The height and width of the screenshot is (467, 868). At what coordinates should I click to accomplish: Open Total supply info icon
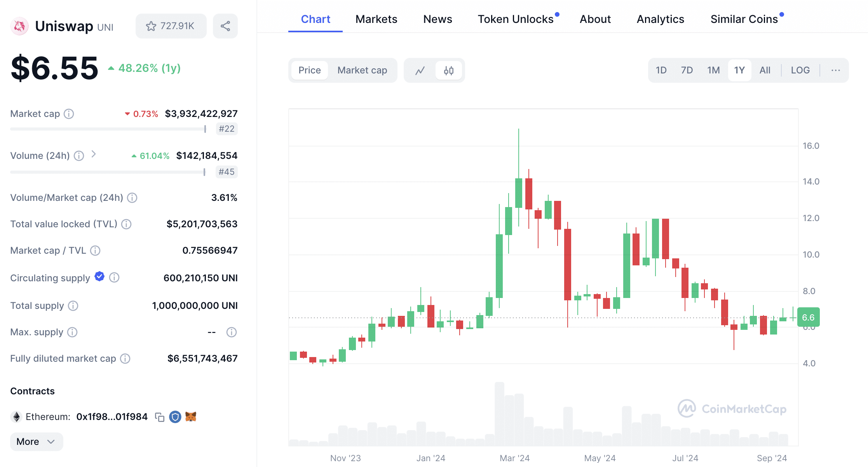(73, 306)
